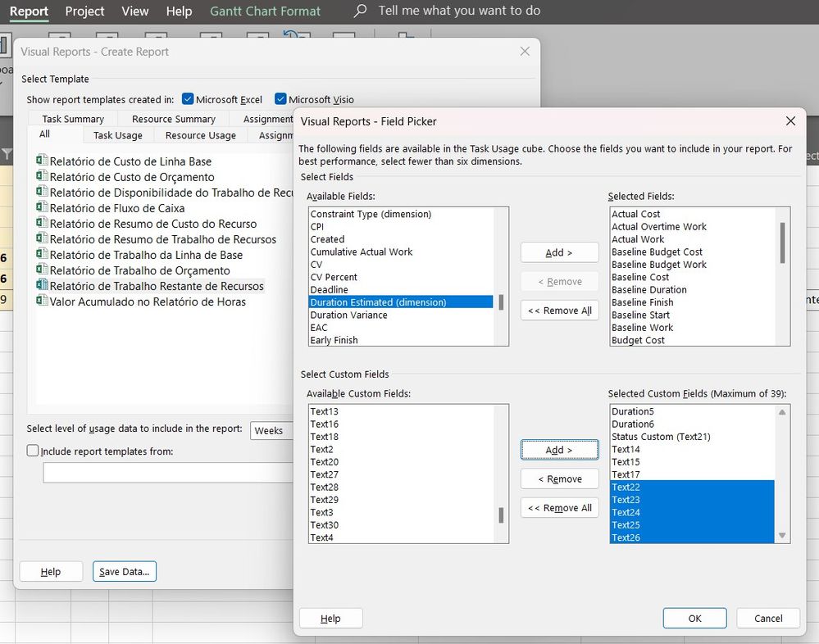
Task: Click Excel icon beside Valor Acumulado no Relatório de Horas
Action: pyautogui.click(x=42, y=302)
